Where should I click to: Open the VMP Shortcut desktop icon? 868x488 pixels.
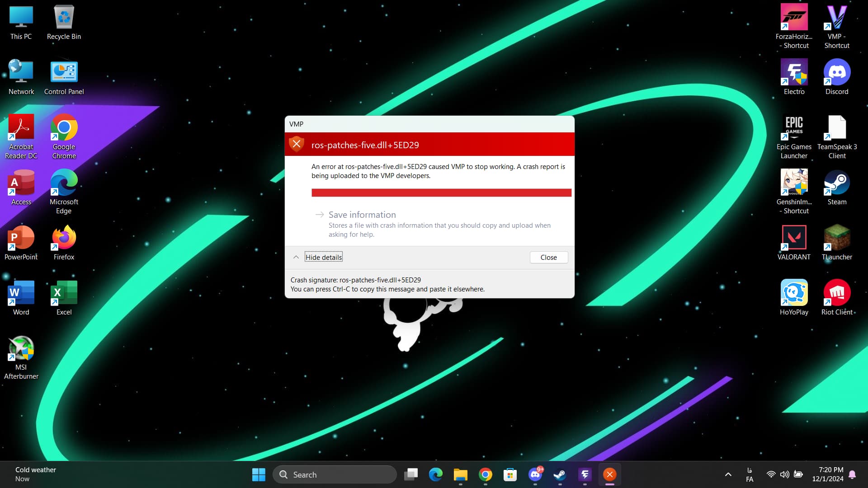tap(836, 18)
